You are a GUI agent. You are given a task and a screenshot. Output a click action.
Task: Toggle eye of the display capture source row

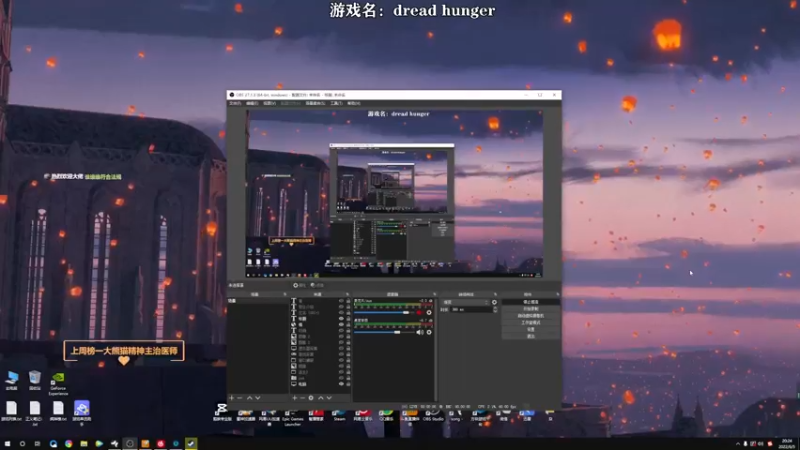(x=341, y=348)
